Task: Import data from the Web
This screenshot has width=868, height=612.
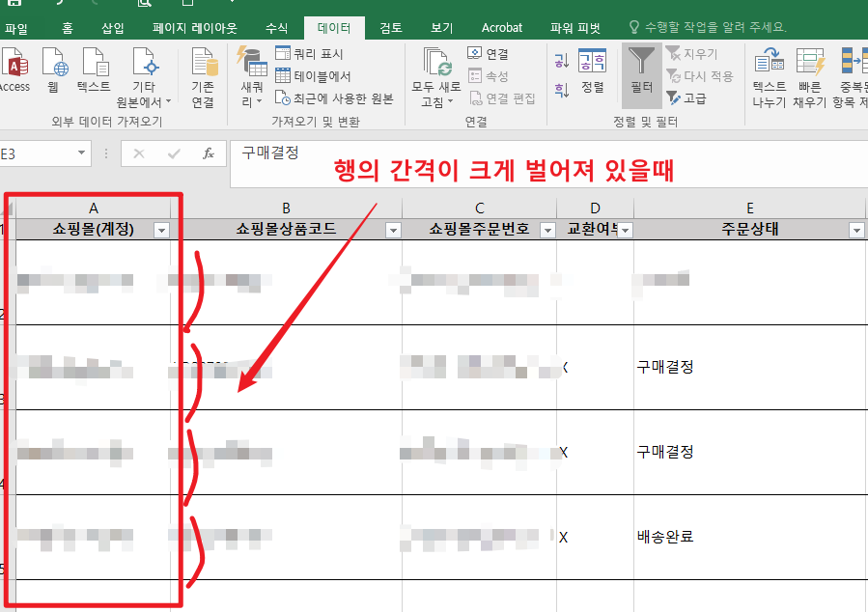Action: pos(55,74)
